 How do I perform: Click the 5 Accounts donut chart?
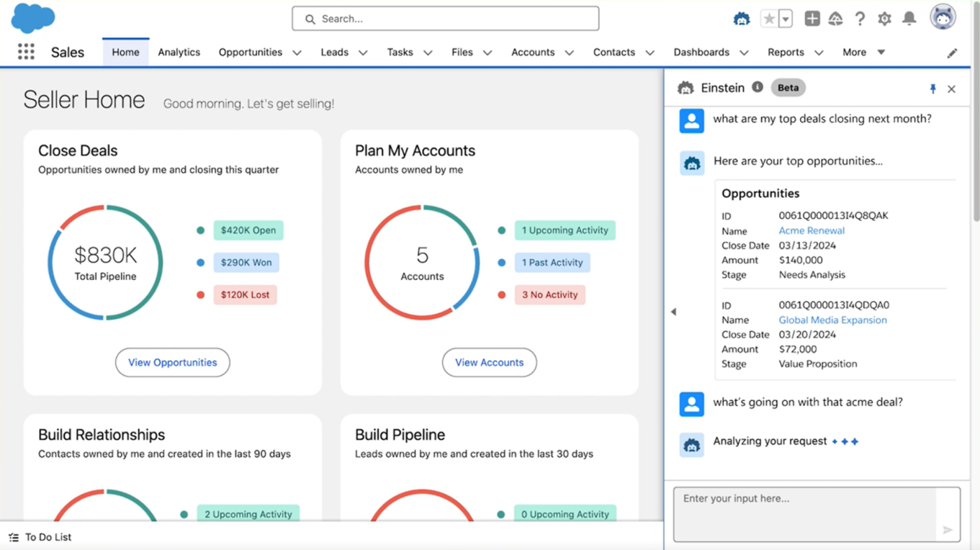422,262
